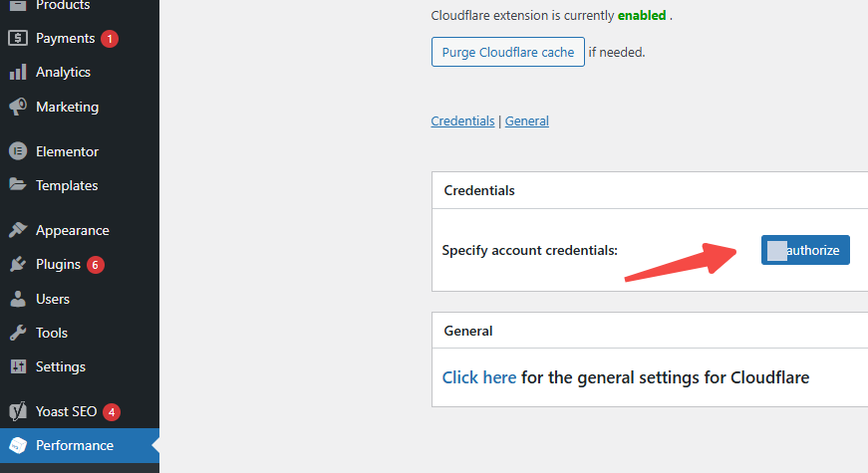Click the Users person icon
The width and height of the screenshot is (868, 473).
pyautogui.click(x=17, y=299)
